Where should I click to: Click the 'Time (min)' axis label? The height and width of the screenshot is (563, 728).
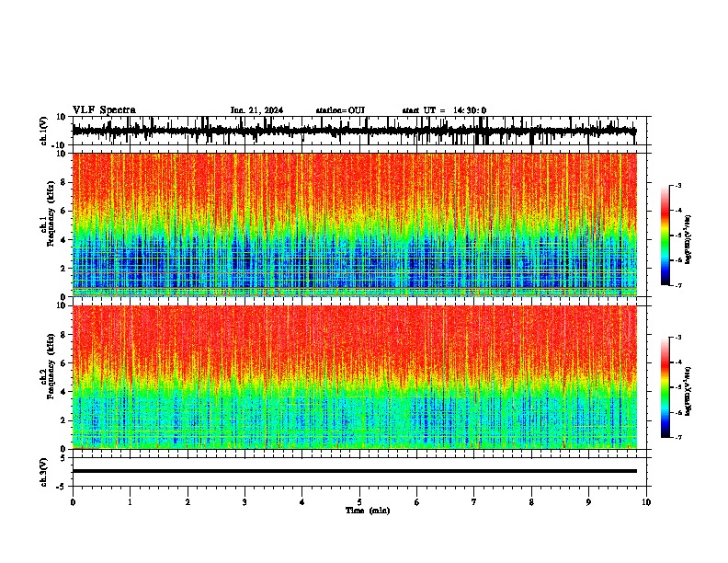tap(368, 511)
